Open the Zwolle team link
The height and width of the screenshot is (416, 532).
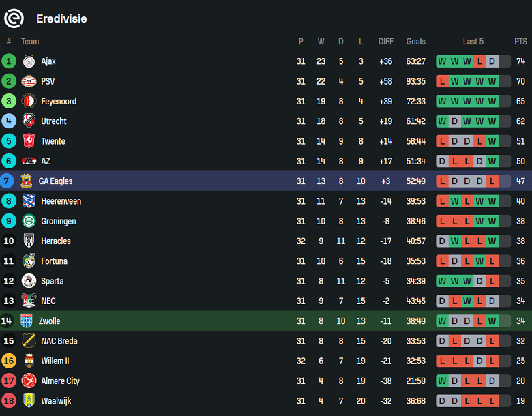[x=49, y=321]
